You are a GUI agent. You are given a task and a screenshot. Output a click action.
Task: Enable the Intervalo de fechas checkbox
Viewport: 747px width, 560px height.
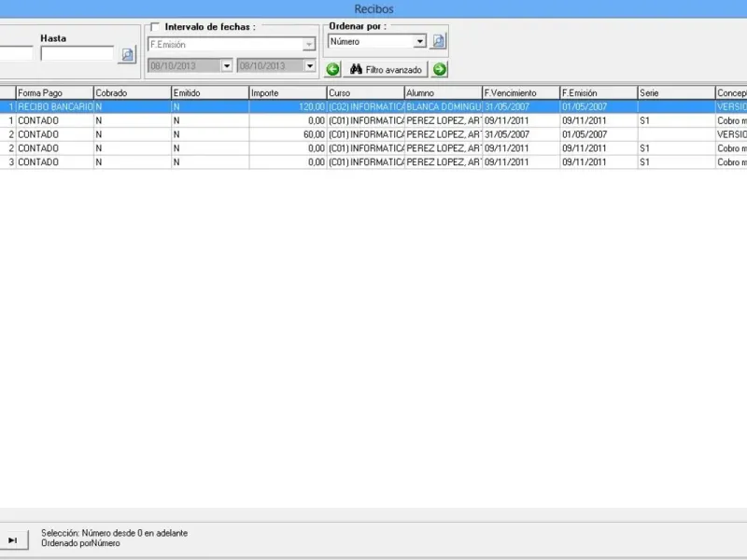pyautogui.click(x=155, y=27)
